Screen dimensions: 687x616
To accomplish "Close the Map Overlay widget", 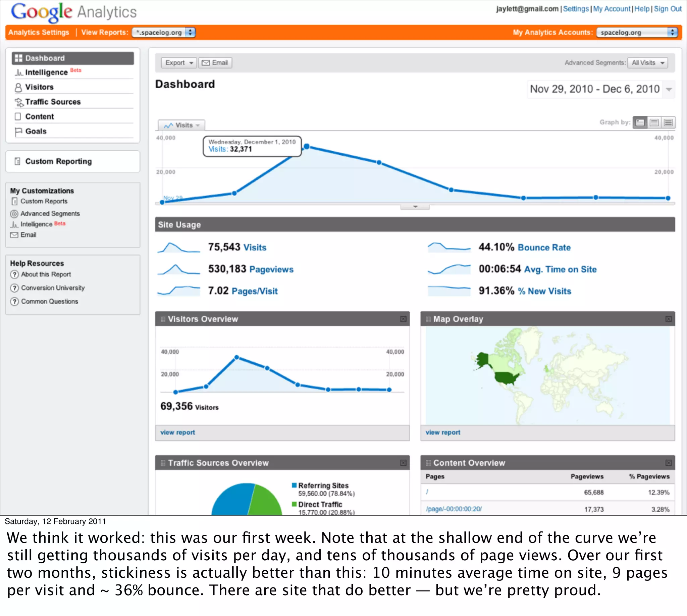I will tap(669, 319).
